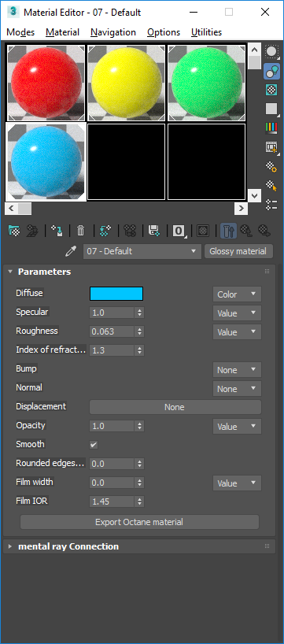
Task: Toggle the checkered Background icon
Action: pos(271,90)
